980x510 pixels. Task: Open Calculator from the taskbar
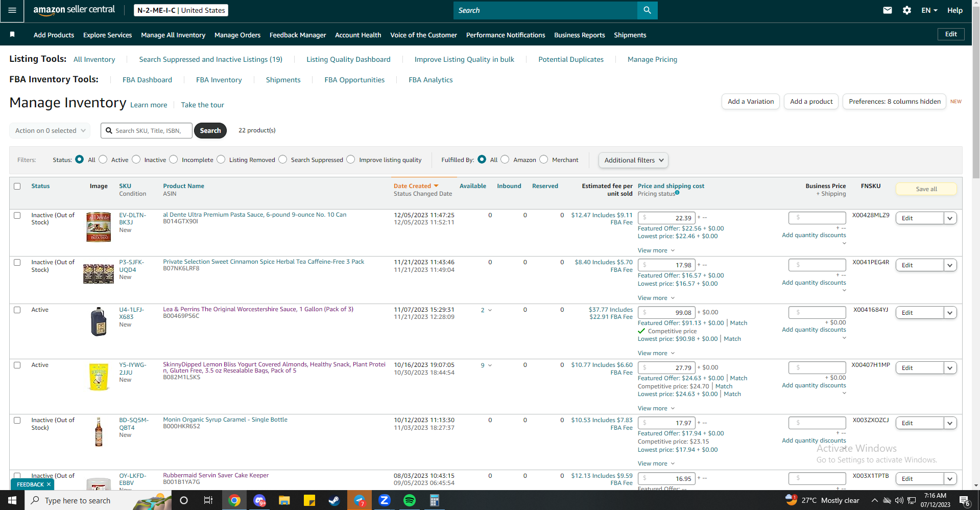pyautogui.click(x=435, y=500)
